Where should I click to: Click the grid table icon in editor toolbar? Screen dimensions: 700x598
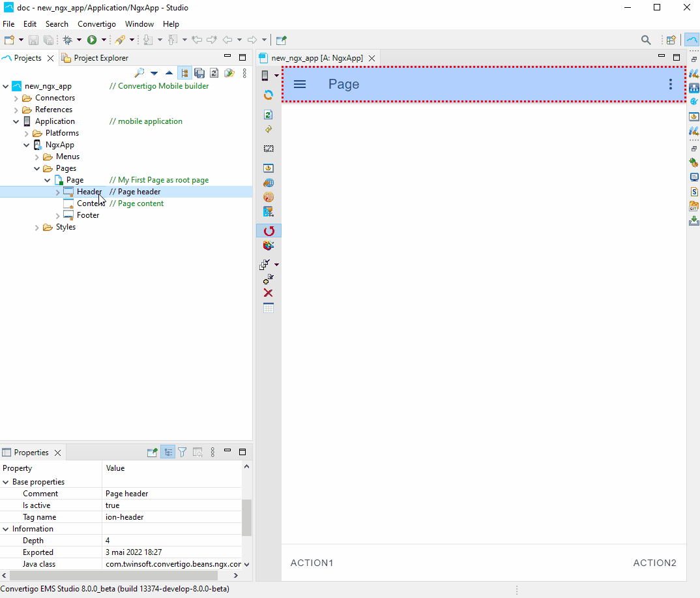click(269, 308)
